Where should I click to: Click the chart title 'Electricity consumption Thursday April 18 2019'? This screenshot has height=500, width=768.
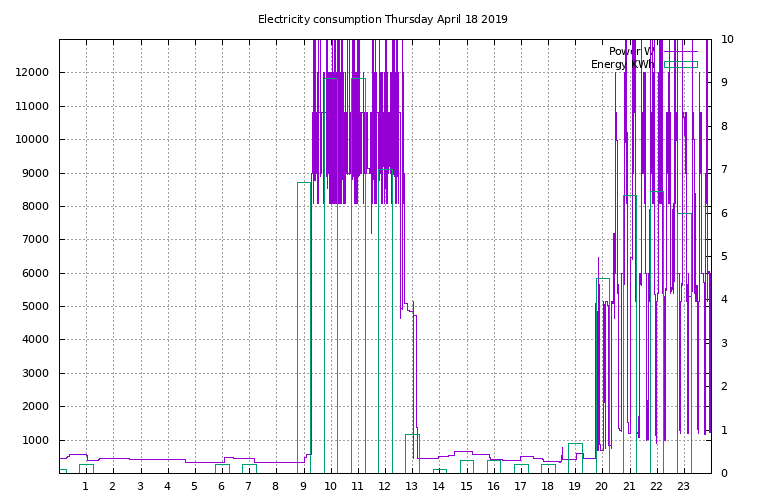[x=383, y=20]
